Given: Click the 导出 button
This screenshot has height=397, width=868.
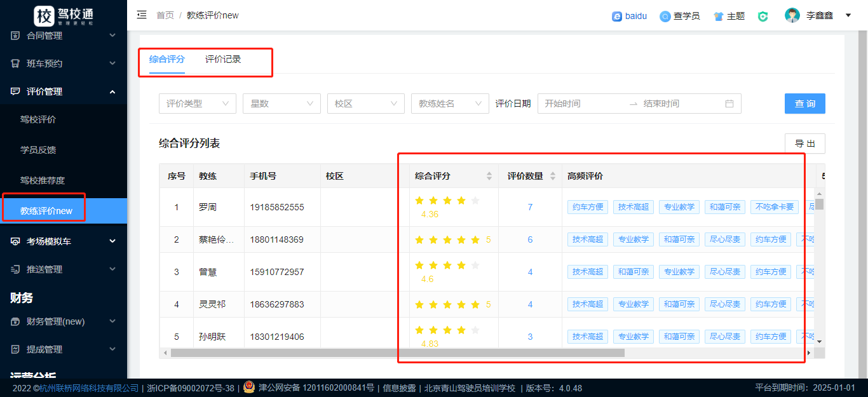Looking at the screenshot, I should (805, 144).
